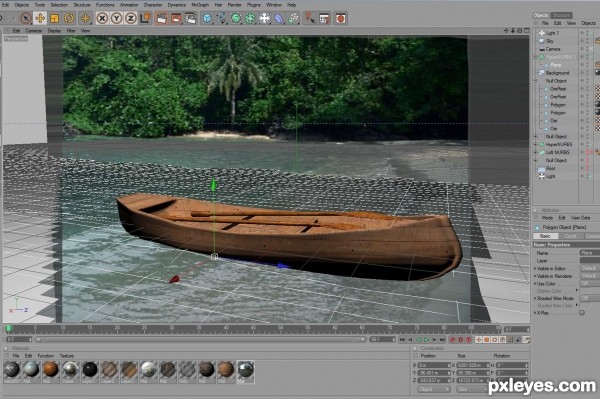The image size is (600, 399).
Task: Toggle the X-Ray checkbox
Action: tap(582, 313)
